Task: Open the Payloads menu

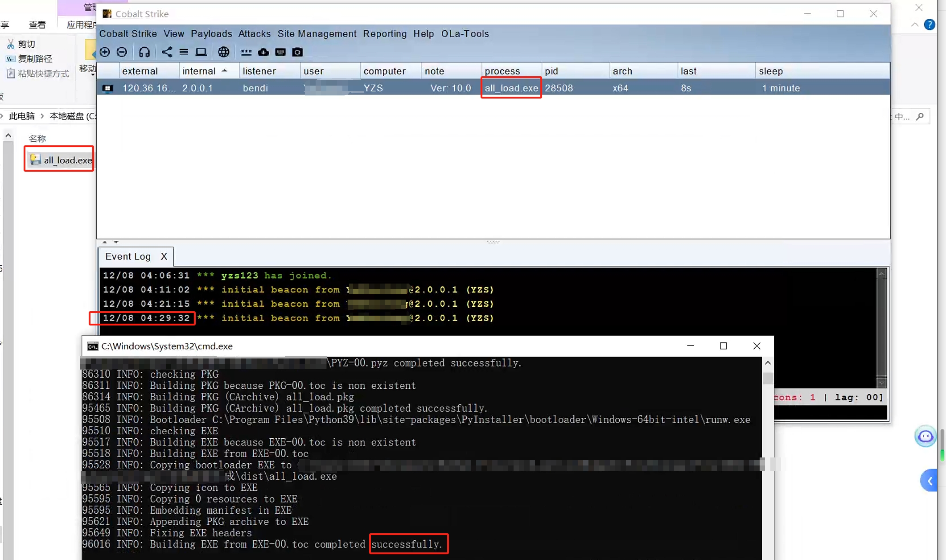Action: tap(211, 33)
